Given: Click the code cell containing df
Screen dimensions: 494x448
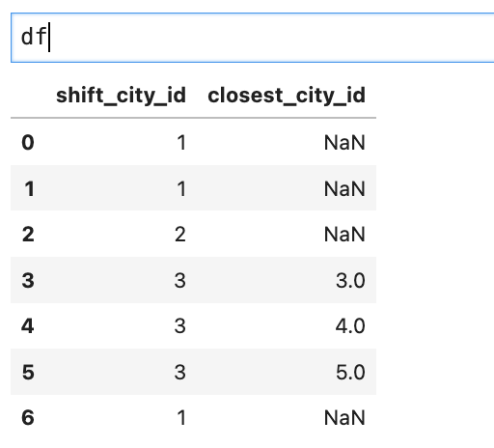Looking at the screenshot, I should (253, 38).
